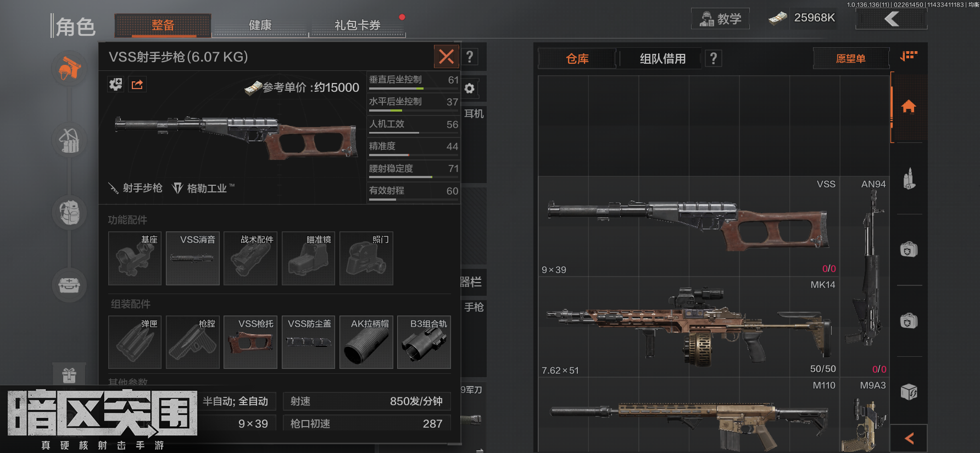Switch to the 健康 tab
The image size is (980, 453).
click(x=260, y=25)
